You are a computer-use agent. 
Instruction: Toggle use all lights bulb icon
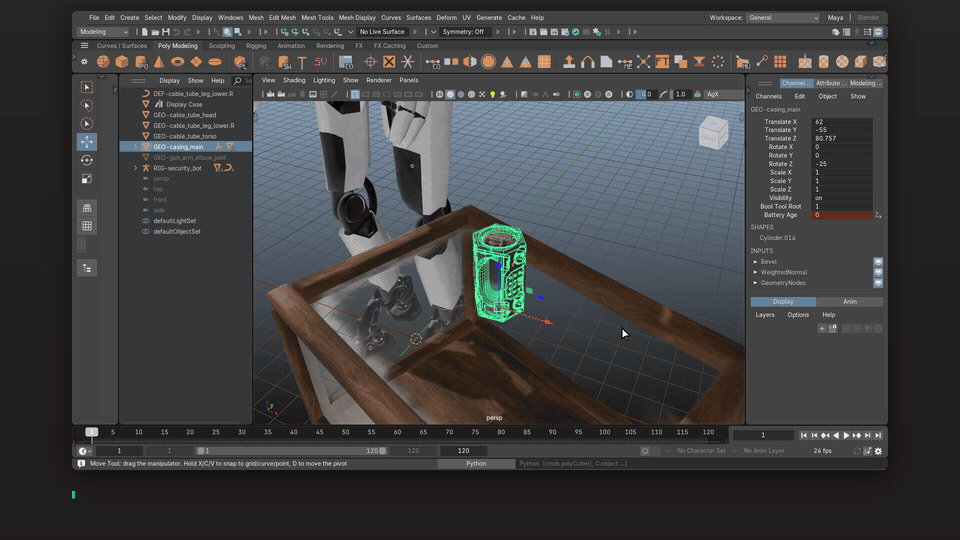[492, 94]
